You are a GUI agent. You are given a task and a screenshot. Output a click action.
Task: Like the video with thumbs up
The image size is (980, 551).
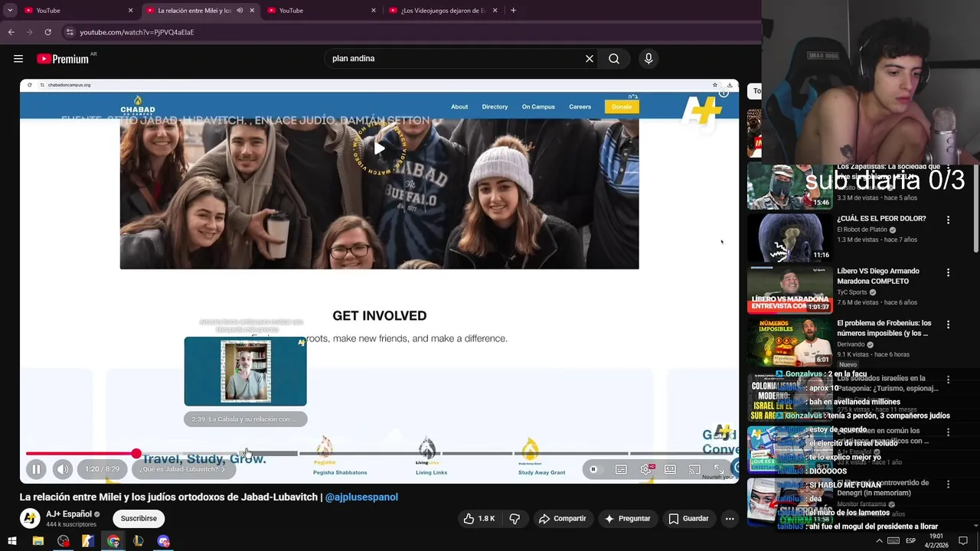click(x=479, y=519)
